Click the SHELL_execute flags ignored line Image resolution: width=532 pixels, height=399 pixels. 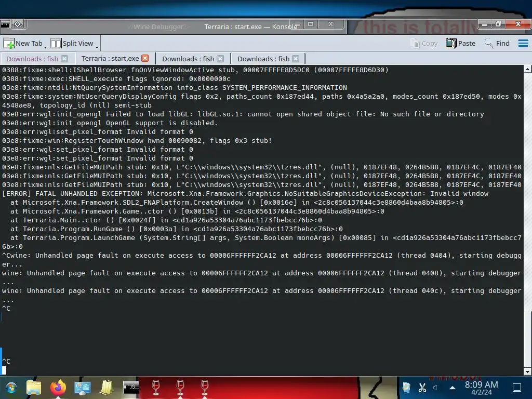point(116,79)
